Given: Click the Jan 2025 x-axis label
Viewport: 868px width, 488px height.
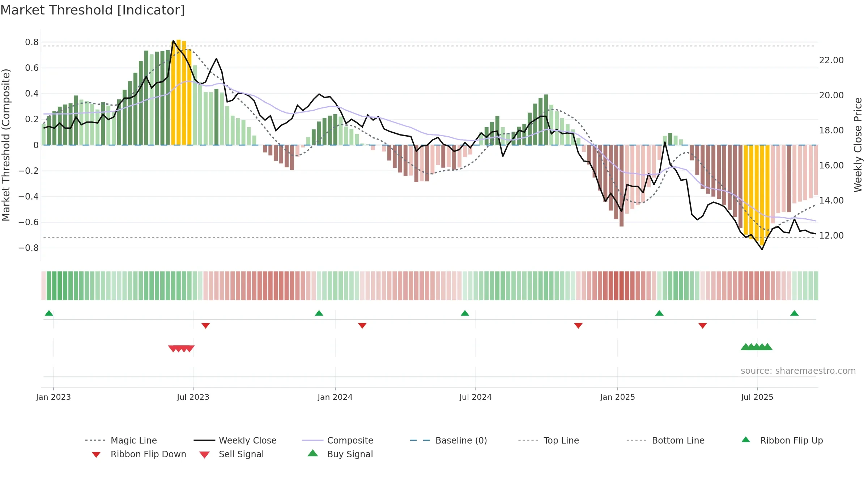Looking at the screenshot, I should (x=617, y=397).
